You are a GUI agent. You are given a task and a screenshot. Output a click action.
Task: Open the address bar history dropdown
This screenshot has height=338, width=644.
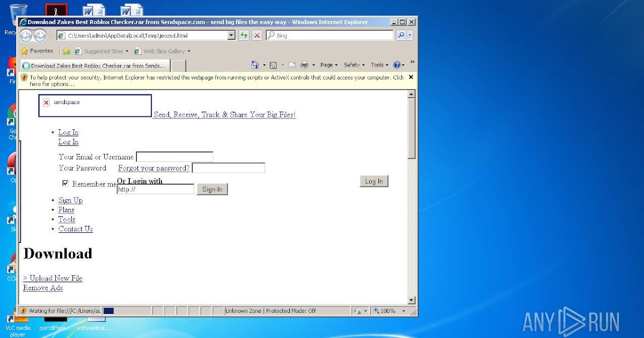[x=231, y=35]
